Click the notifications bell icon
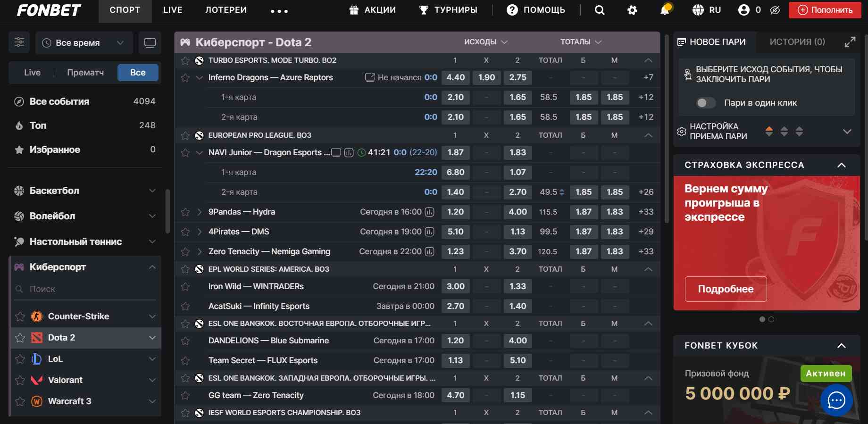Viewport: 868px width, 424px height. [x=665, y=10]
